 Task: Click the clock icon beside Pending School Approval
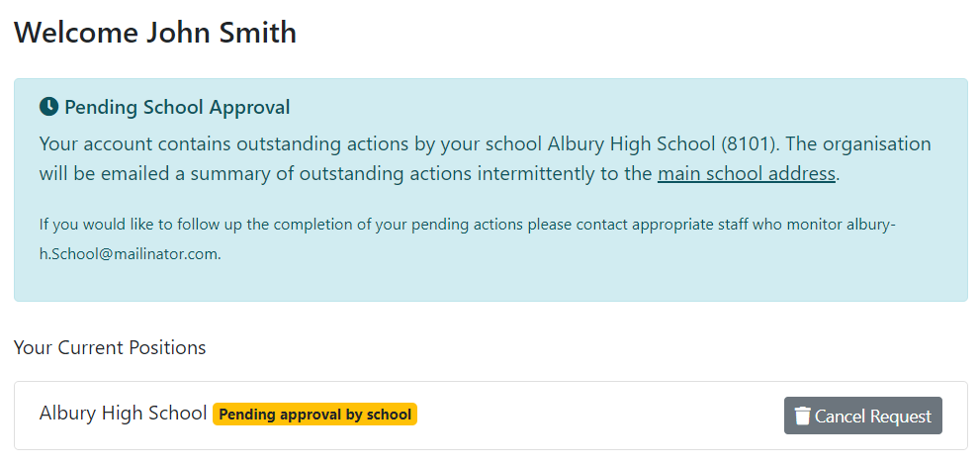point(48,107)
